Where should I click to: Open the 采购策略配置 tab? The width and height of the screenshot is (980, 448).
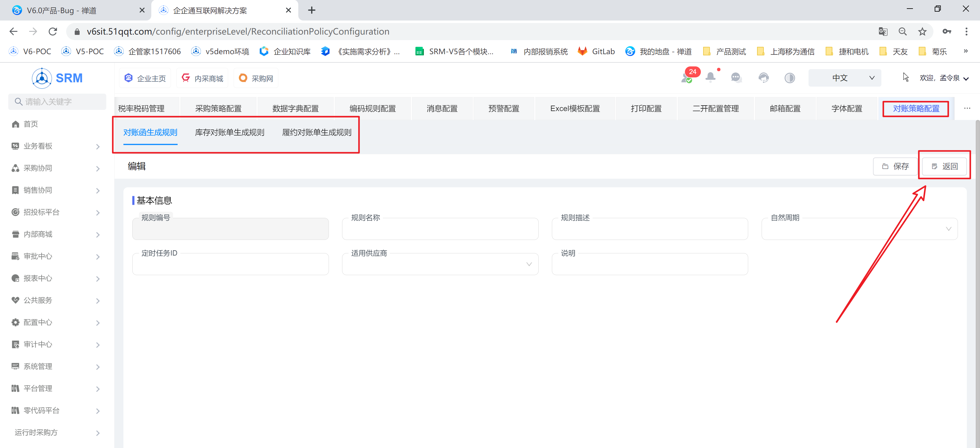click(x=218, y=109)
